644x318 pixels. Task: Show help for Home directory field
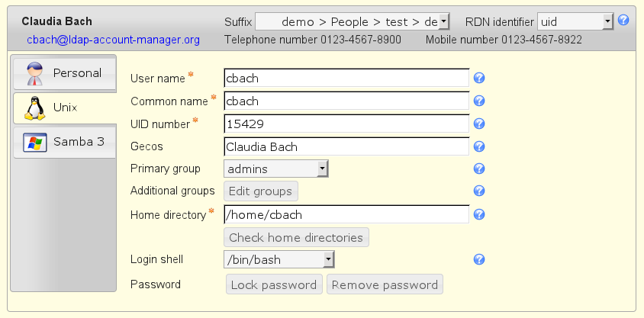(479, 214)
